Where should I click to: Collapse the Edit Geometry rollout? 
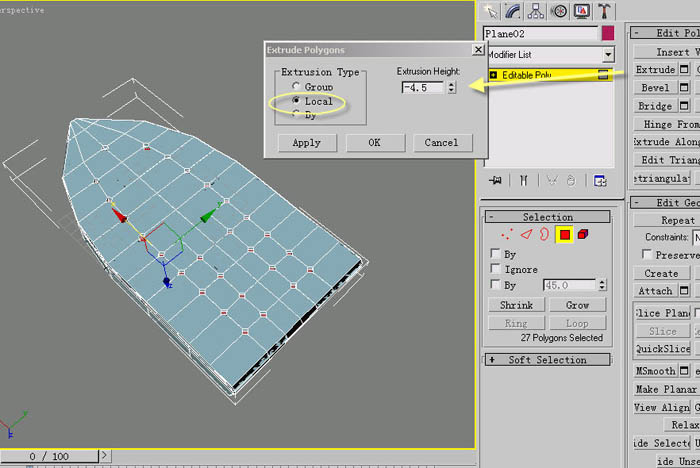coord(665,203)
